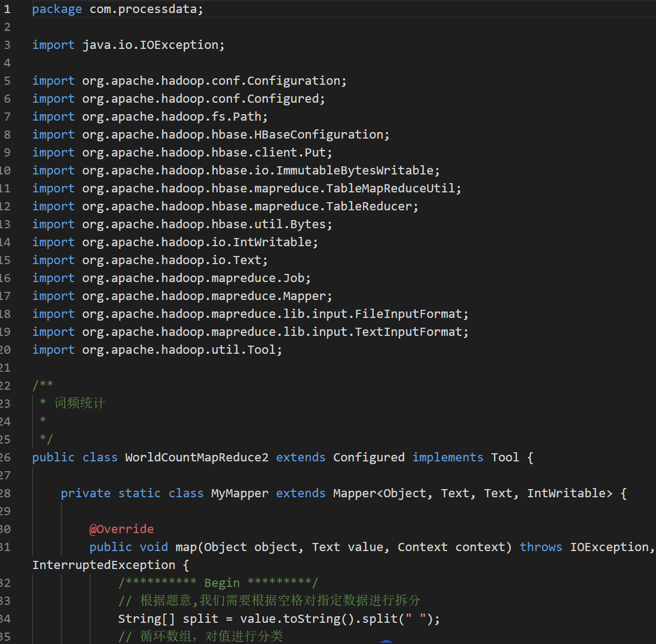Click line number 3 in gutter
656x644 pixels.
(x=7, y=45)
